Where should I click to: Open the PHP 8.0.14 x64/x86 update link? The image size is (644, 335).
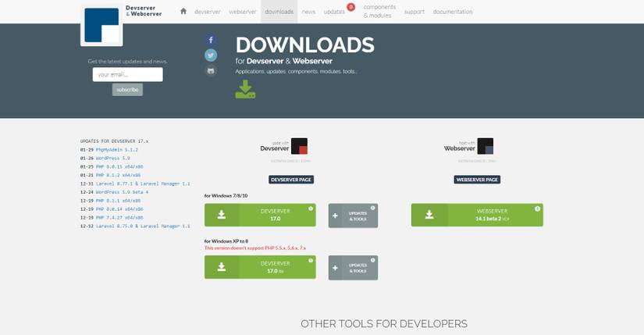point(119,209)
